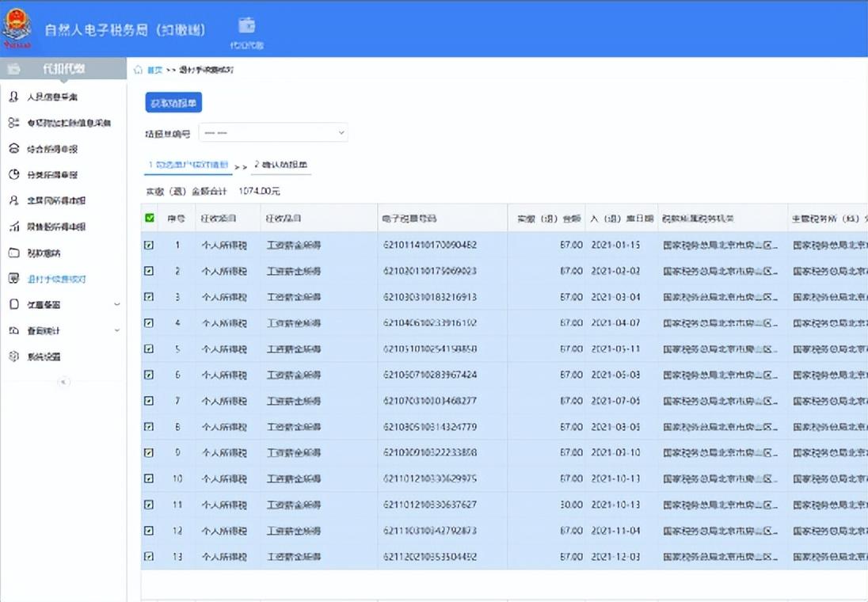Switch to step 1 勾选退付核对清册 tab

pos(188,165)
